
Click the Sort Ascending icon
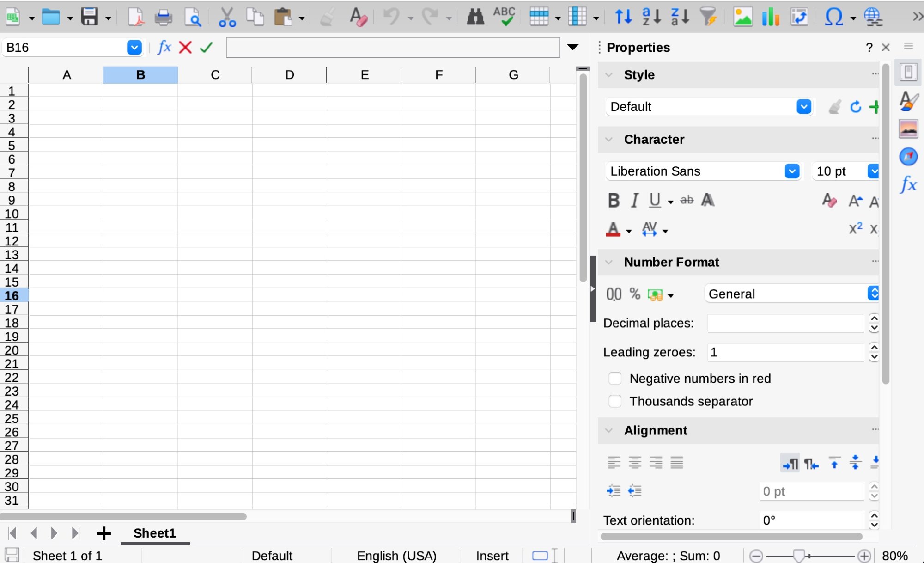pyautogui.click(x=652, y=17)
